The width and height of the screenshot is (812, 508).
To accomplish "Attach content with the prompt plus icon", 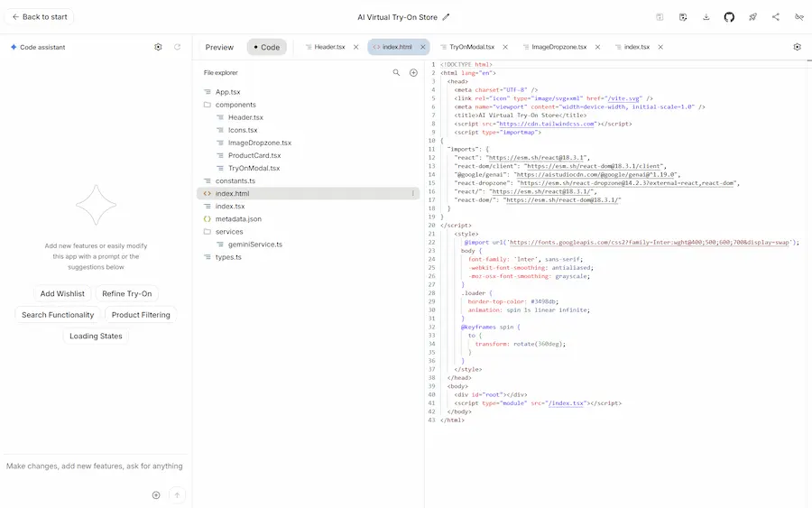I will tap(156, 495).
